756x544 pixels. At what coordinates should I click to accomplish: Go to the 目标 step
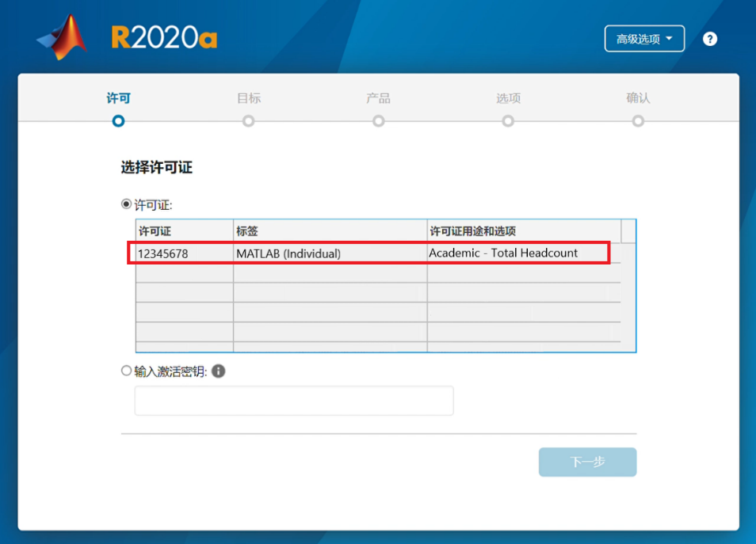pyautogui.click(x=249, y=108)
